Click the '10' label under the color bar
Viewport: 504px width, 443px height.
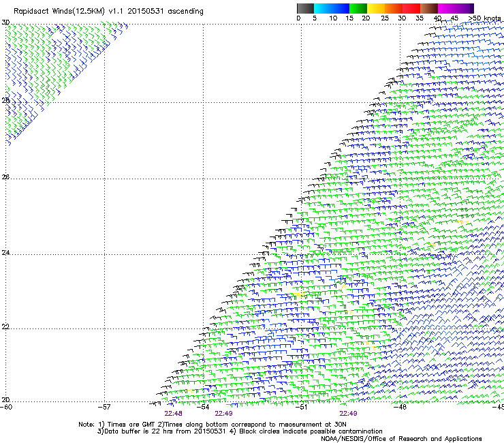(333, 18)
